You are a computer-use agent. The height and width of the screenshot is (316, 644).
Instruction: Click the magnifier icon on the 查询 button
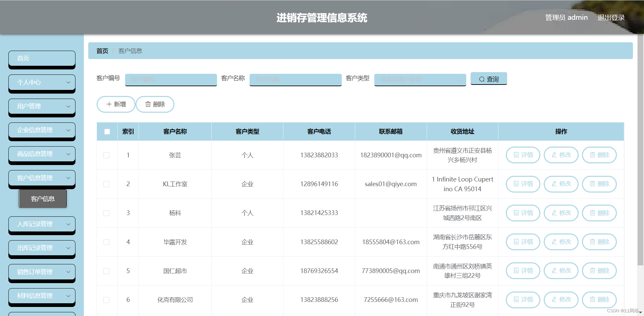point(482,79)
